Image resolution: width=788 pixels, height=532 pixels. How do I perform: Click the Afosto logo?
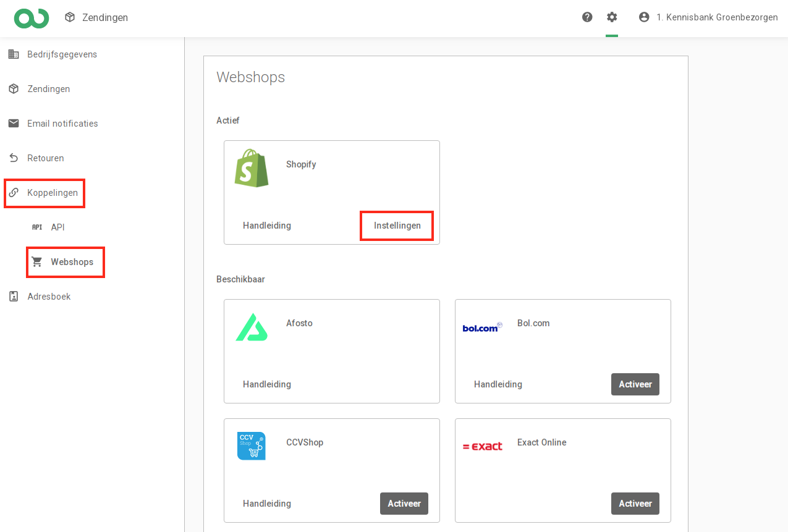click(x=252, y=327)
